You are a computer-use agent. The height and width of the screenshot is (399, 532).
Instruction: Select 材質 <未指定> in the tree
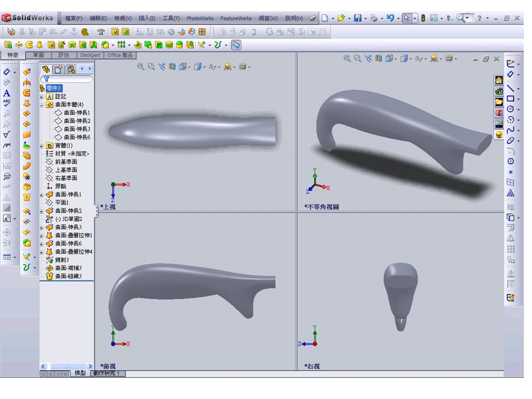[x=72, y=154]
